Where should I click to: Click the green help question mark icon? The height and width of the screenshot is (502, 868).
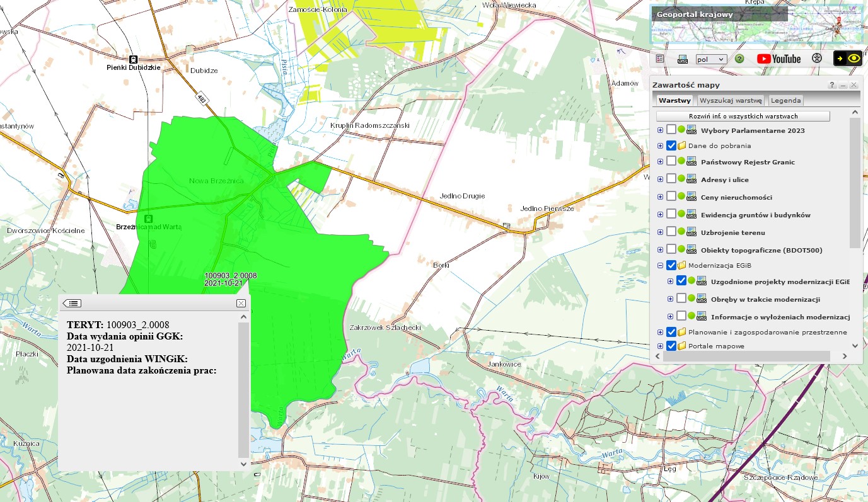(739, 59)
